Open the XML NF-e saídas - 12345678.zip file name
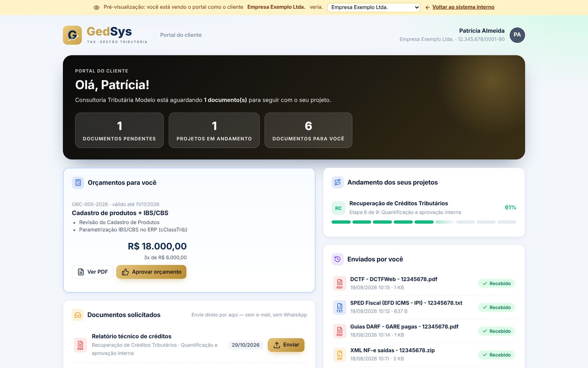588x368 pixels. tap(392, 350)
